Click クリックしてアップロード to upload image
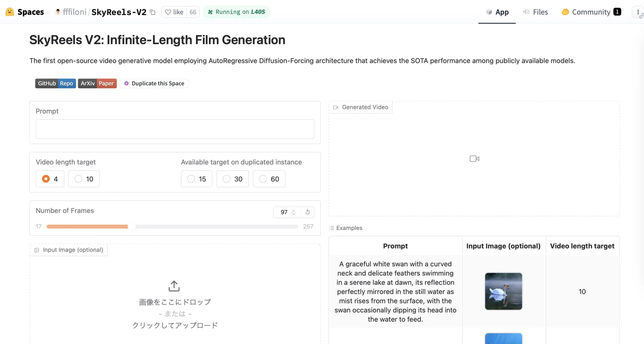The width and height of the screenshot is (644, 344). 175,325
